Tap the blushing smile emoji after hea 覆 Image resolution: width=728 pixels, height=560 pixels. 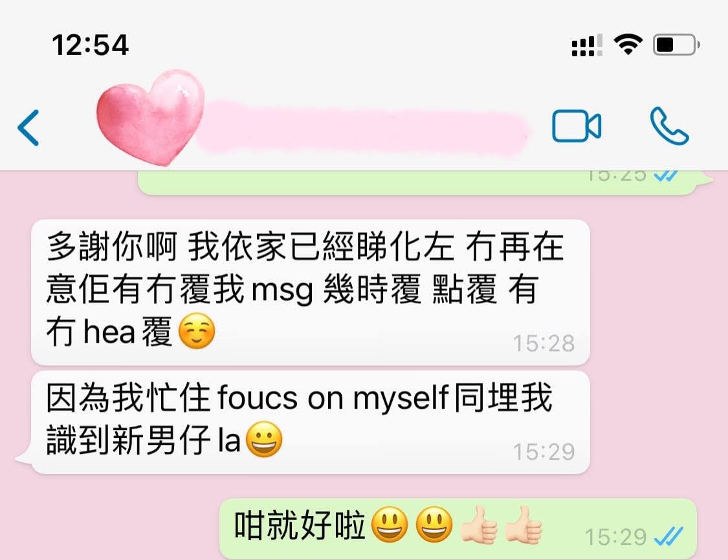point(197,331)
